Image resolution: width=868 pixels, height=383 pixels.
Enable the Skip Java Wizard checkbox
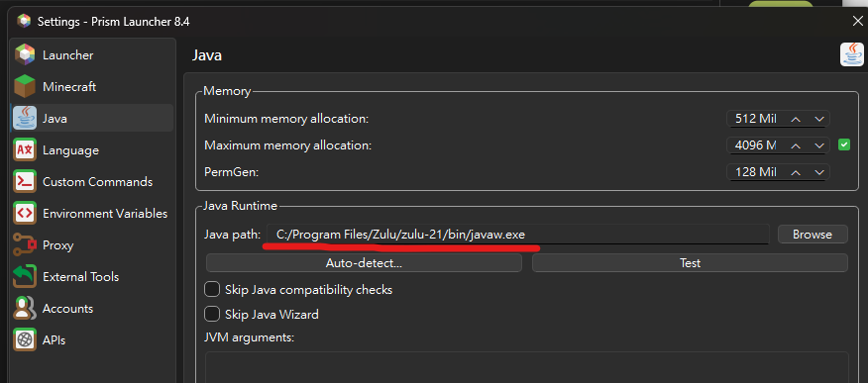coord(212,315)
